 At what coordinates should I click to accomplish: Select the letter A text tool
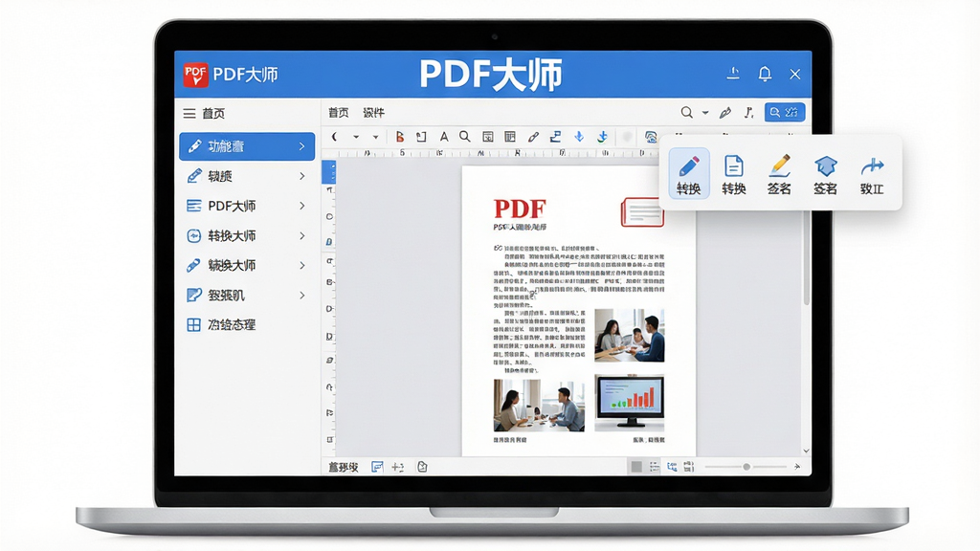(x=443, y=136)
